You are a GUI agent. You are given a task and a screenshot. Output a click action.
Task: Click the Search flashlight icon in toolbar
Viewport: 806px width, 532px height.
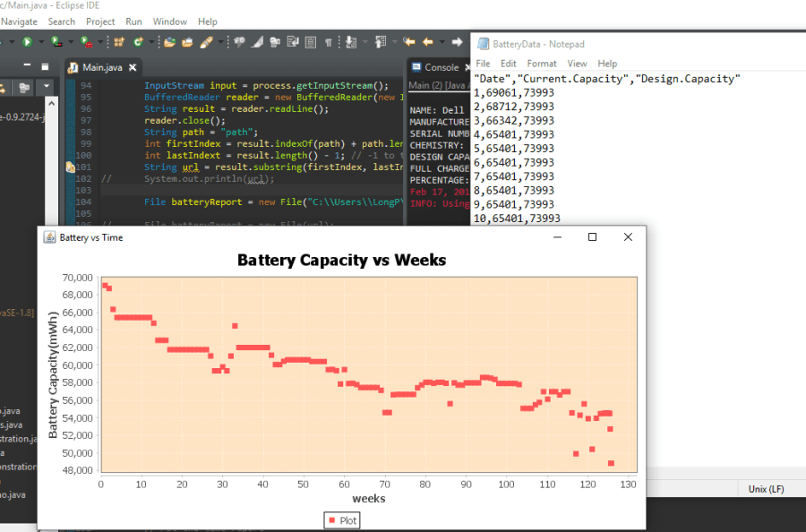click(206, 42)
